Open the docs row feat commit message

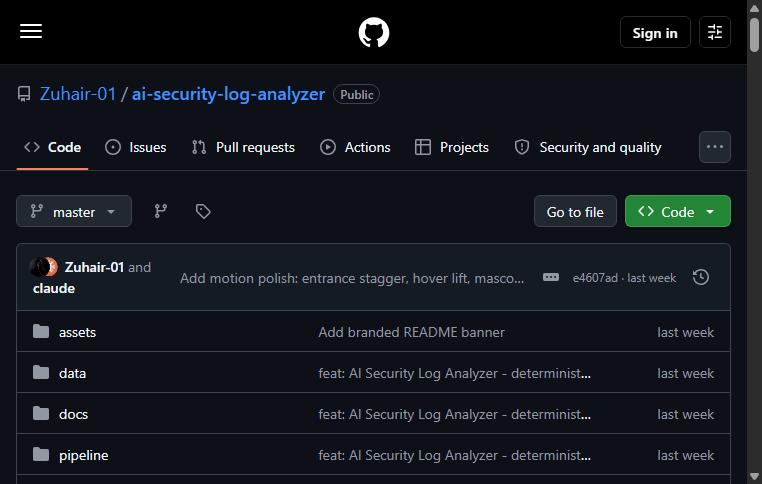click(454, 415)
